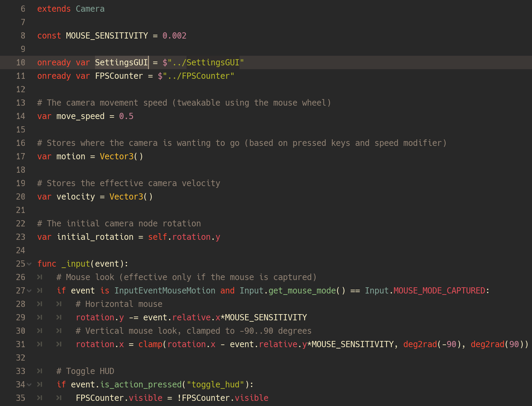Click the Vector3 call on line 17
The image size is (532, 406).
[x=121, y=157]
